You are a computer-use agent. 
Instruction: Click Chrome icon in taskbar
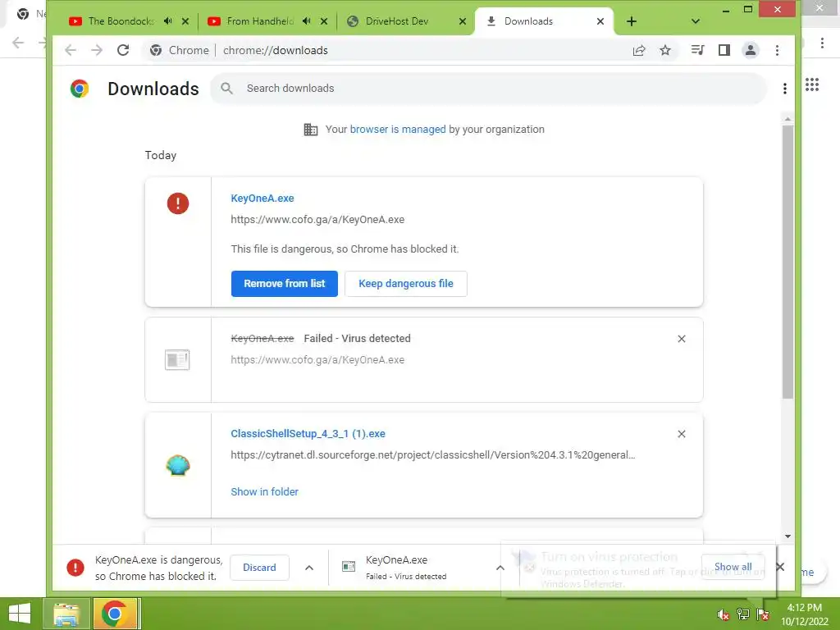pos(115,614)
